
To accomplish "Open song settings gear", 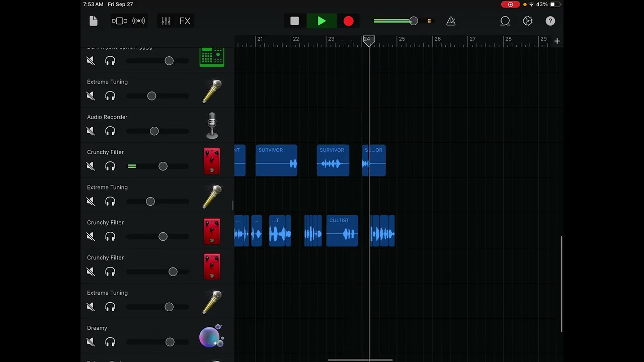I will pyautogui.click(x=528, y=21).
